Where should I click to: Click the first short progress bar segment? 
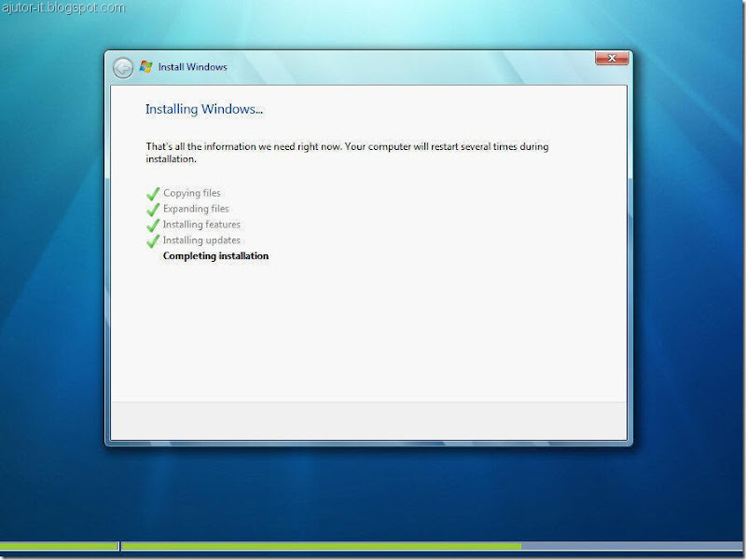60,546
